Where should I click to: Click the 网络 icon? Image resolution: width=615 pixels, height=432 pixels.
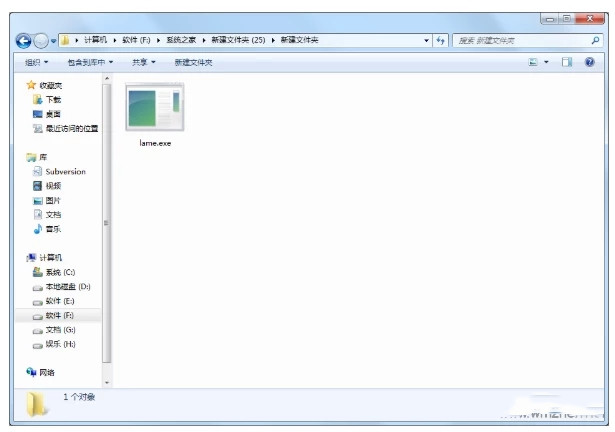tap(31, 372)
